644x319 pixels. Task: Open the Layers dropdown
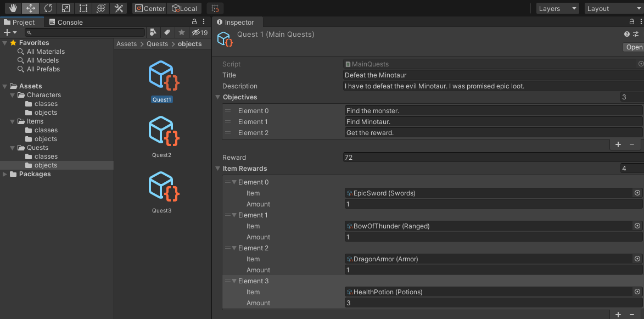pyautogui.click(x=557, y=8)
